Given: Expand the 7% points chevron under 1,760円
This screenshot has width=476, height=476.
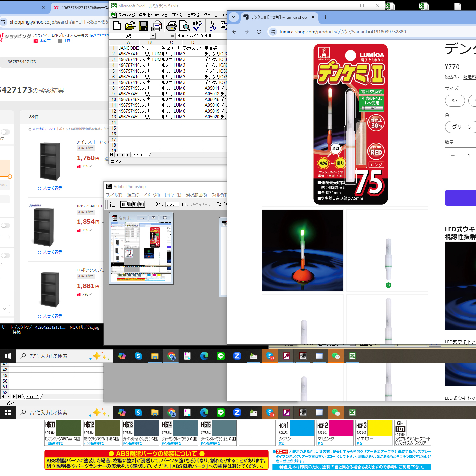Looking at the screenshot, I should pos(90,166).
